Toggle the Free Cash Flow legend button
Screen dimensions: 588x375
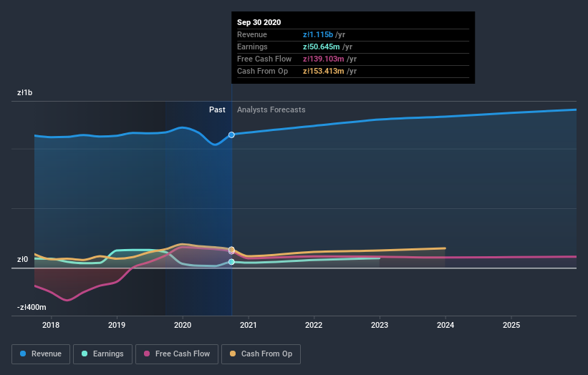coord(177,354)
